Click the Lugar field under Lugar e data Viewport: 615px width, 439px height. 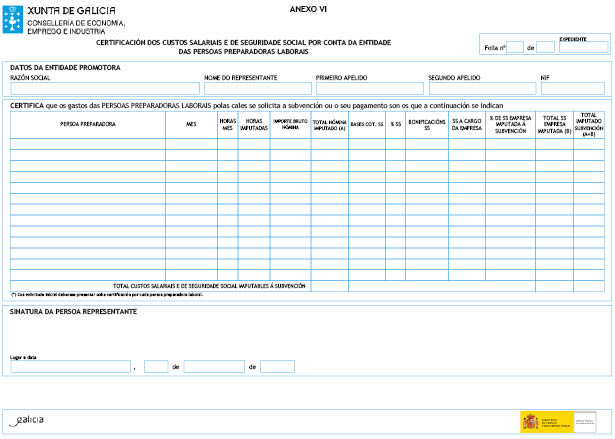(70, 366)
